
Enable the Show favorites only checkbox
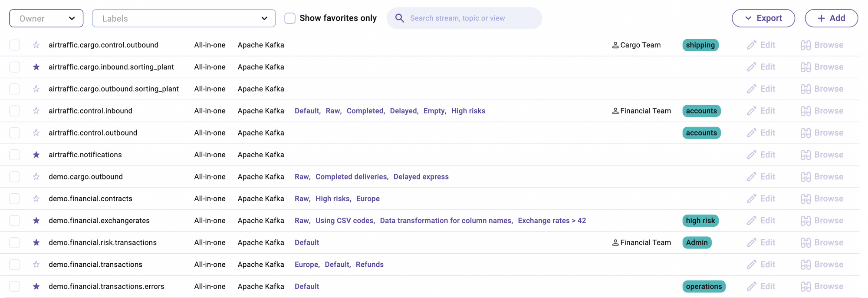(x=290, y=18)
